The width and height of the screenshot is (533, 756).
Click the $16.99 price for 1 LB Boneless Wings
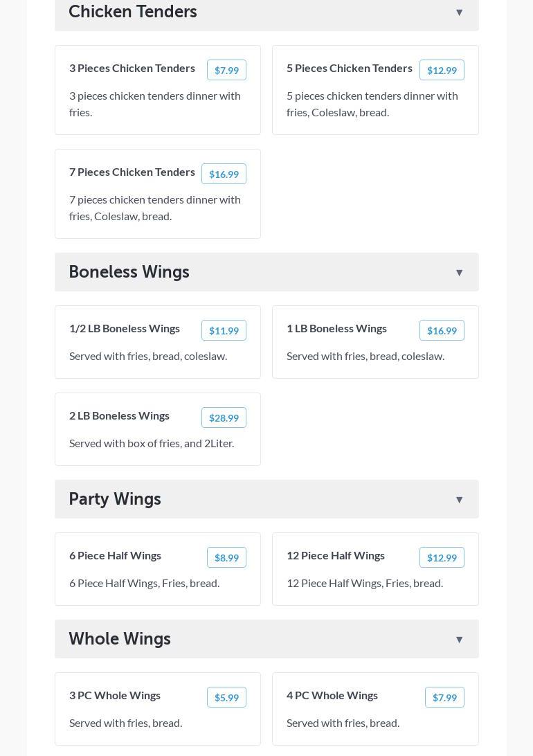pyautogui.click(x=442, y=330)
